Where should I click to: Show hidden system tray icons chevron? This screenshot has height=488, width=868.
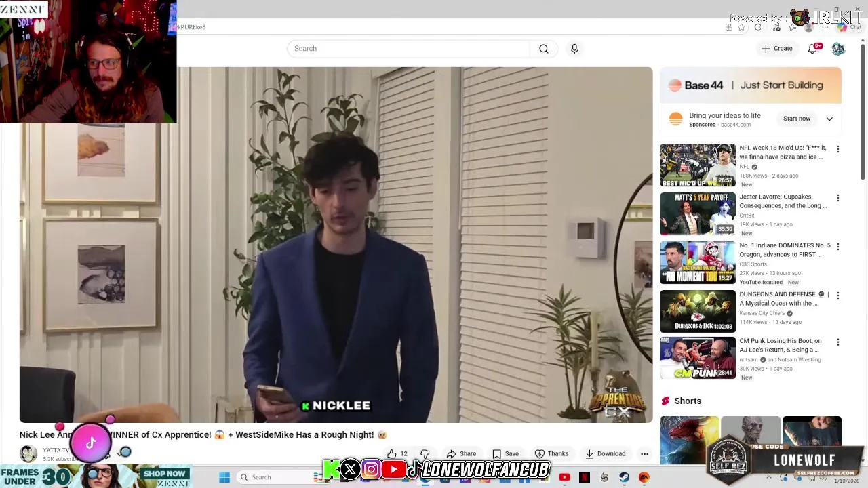[769, 477]
